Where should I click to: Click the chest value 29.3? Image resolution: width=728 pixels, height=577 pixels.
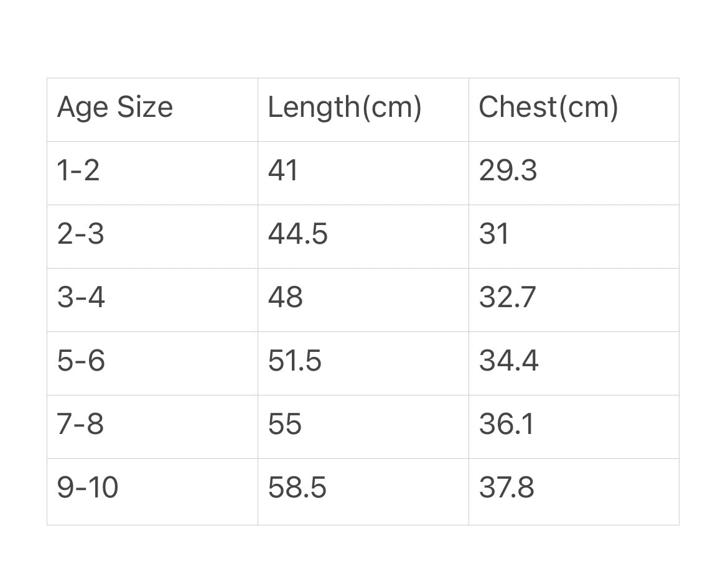click(508, 170)
